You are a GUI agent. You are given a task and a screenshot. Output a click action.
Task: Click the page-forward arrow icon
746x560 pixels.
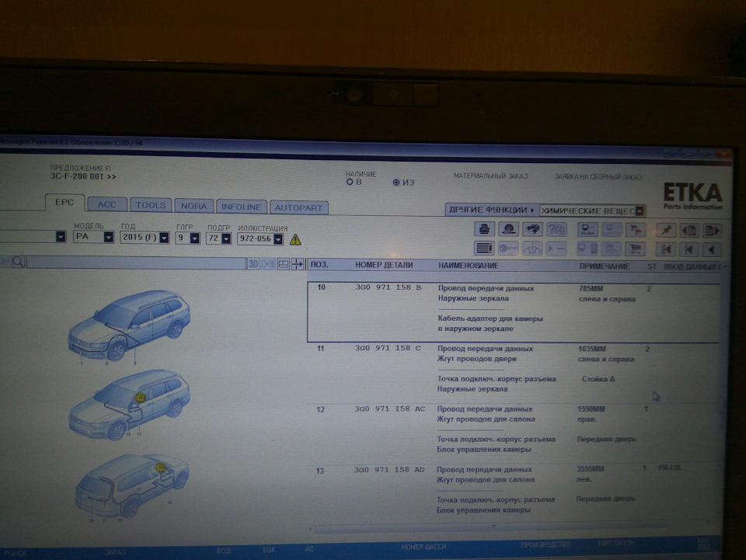[713, 231]
